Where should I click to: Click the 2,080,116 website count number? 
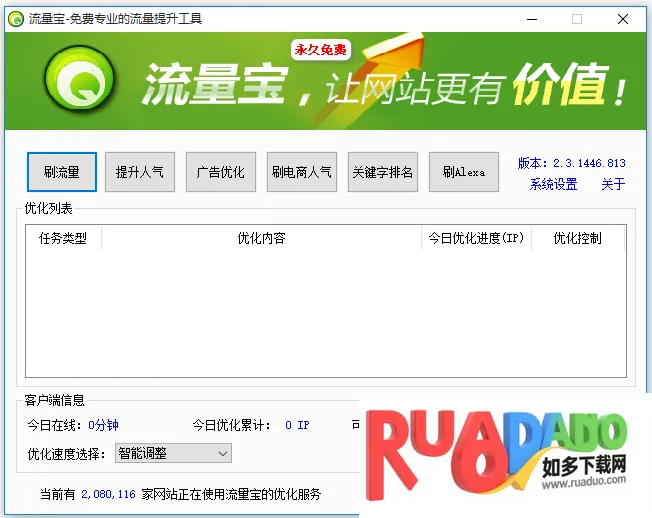[x=108, y=494]
